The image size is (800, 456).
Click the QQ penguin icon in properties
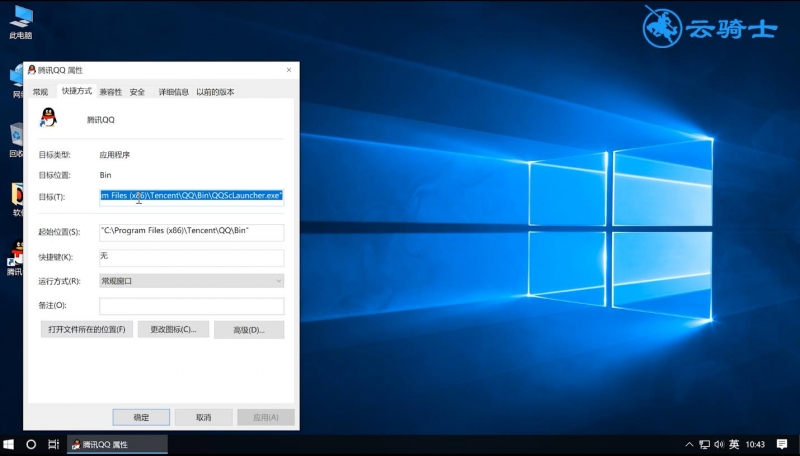(x=48, y=117)
